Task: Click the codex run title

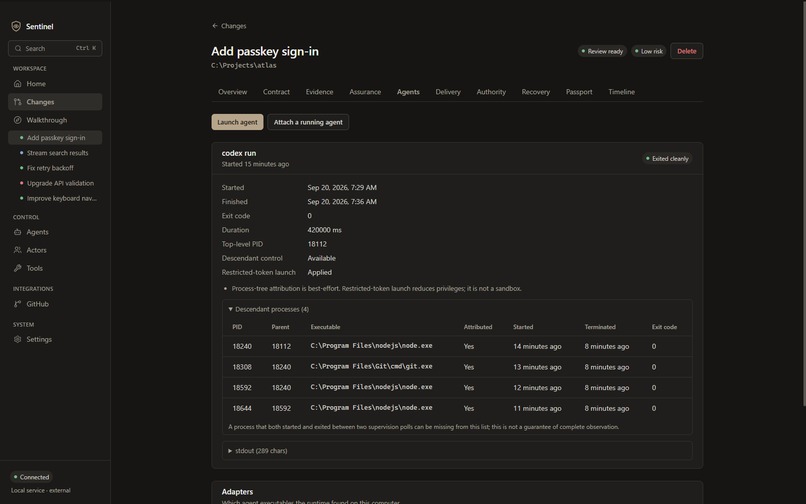Action: coord(239,153)
